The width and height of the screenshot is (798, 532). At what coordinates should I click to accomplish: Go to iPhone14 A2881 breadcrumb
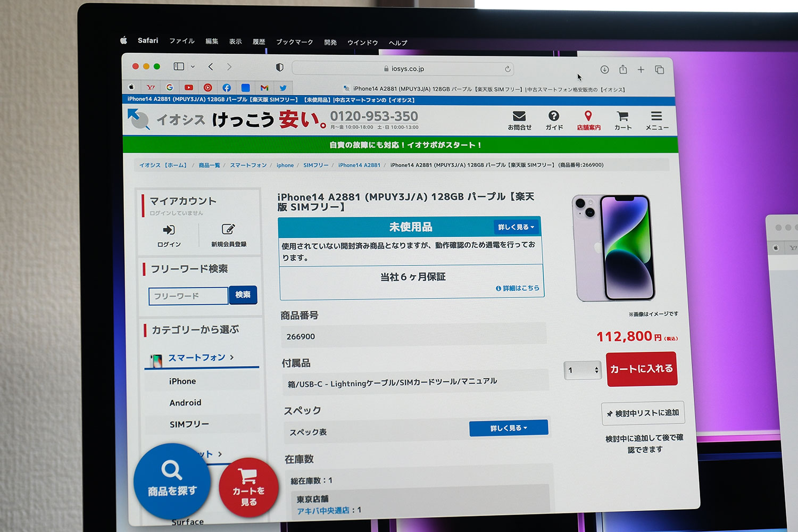(x=359, y=165)
